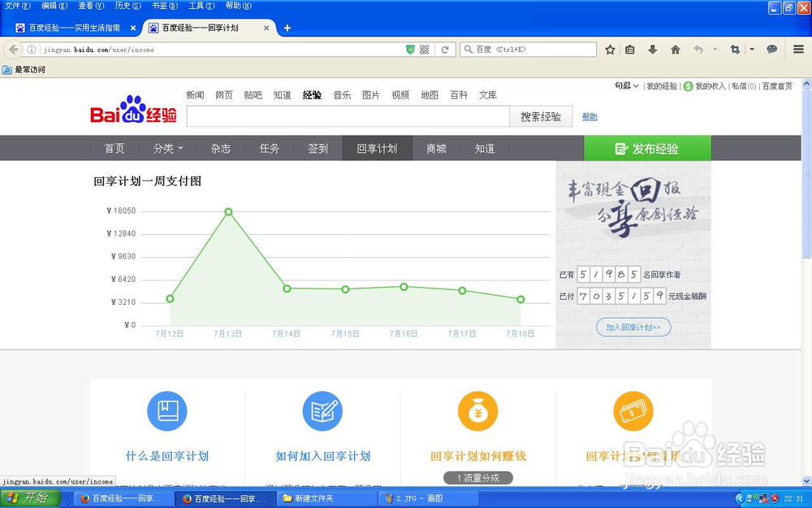Click the 最常访问 bookmark icon
This screenshot has height=508, width=812.
6,70
